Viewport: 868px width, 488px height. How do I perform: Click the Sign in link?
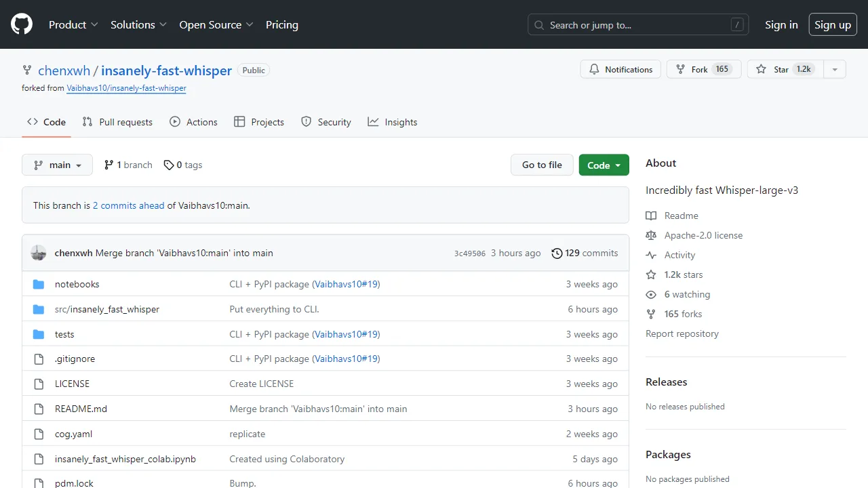coord(781,24)
